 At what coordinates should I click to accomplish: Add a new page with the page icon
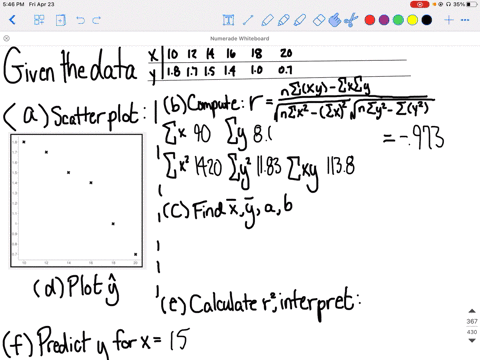tap(60, 20)
